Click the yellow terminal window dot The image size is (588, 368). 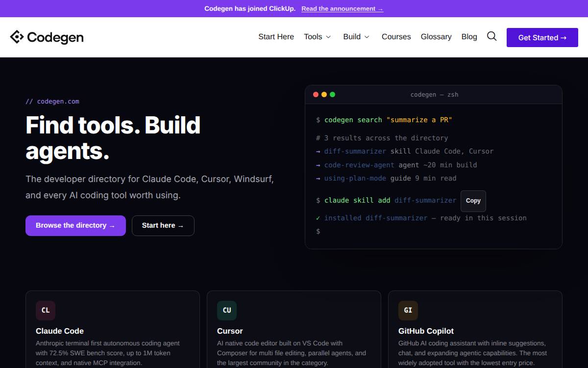(324, 94)
